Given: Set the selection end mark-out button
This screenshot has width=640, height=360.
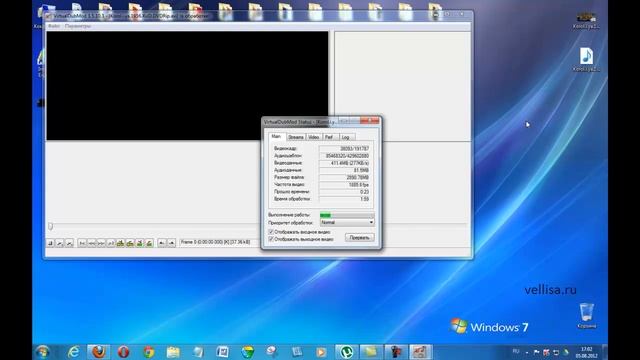Looking at the screenshot, I should click(x=171, y=243).
